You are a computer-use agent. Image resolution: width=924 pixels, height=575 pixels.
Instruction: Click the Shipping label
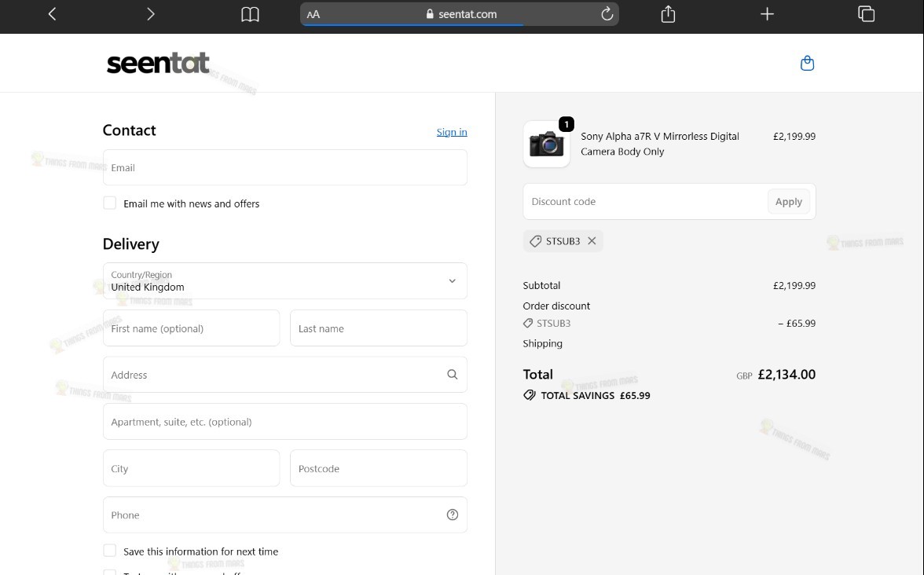tap(542, 343)
